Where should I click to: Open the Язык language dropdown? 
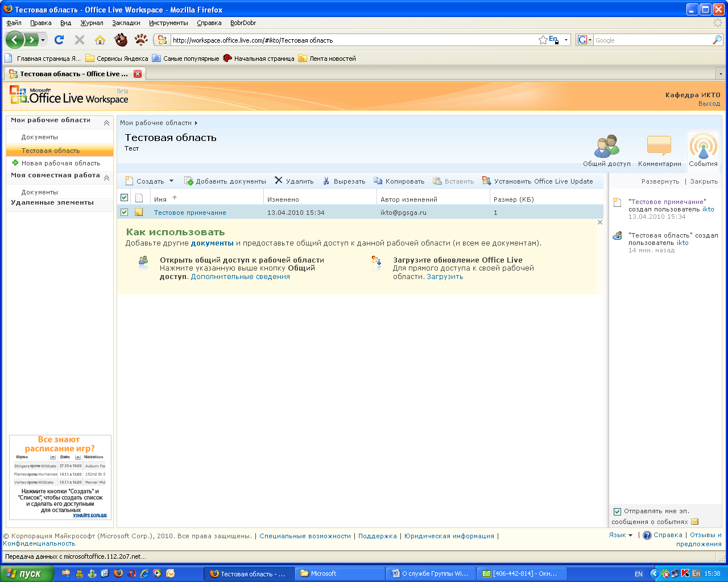(621, 535)
